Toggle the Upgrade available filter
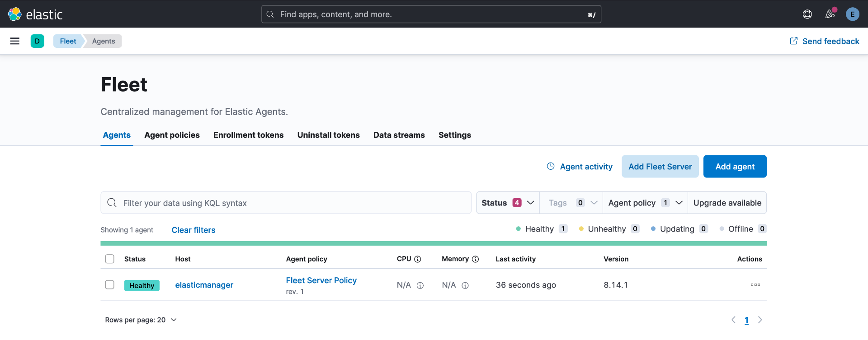Image resolution: width=868 pixels, height=340 pixels. click(x=727, y=203)
